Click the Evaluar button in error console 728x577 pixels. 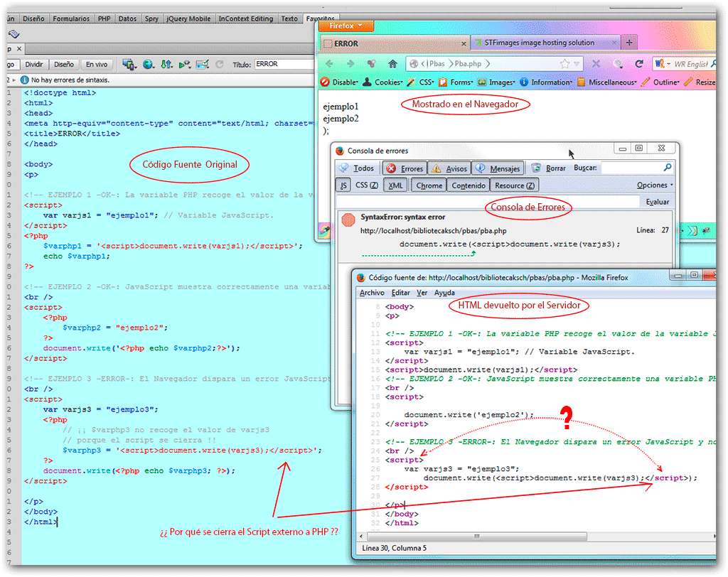pos(657,202)
